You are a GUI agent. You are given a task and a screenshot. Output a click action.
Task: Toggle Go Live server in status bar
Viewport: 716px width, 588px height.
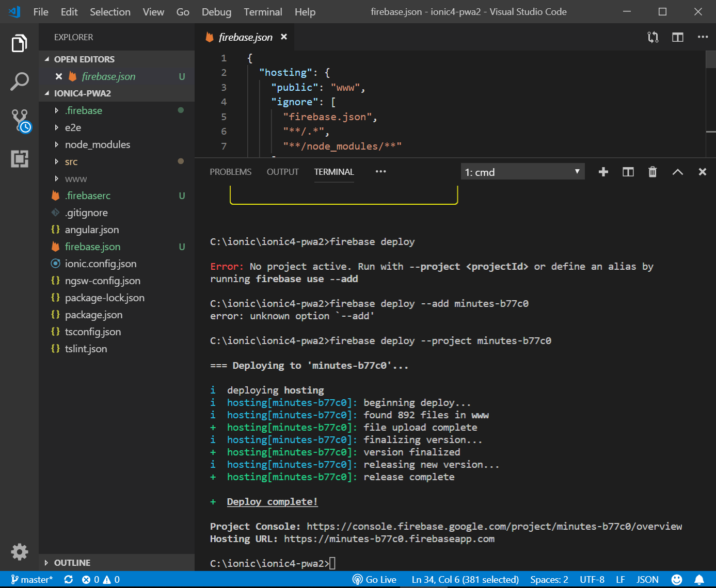pos(374,580)
